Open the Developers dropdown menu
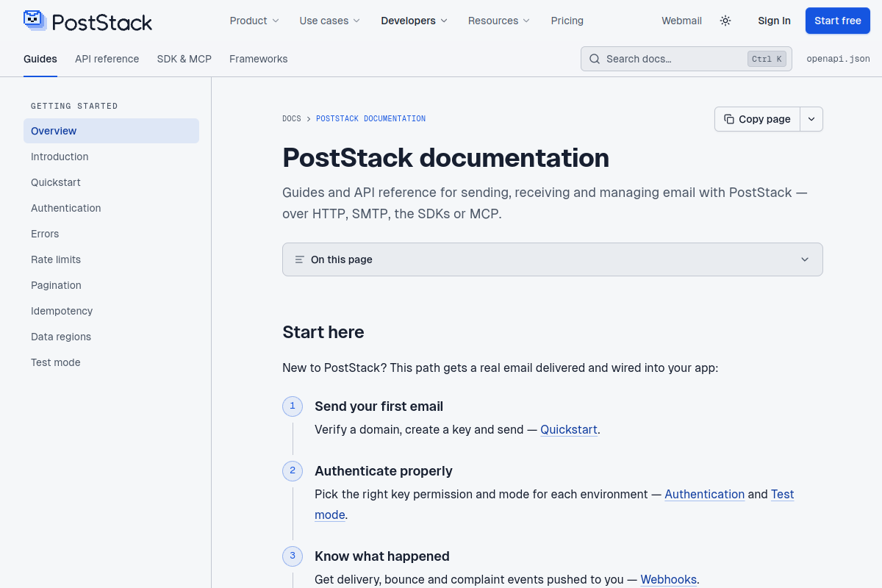Viewport: 882px width, 588px height. point(414,21)
